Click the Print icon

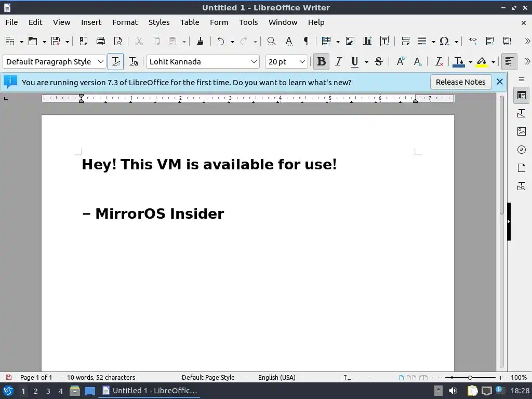point(101,42)
